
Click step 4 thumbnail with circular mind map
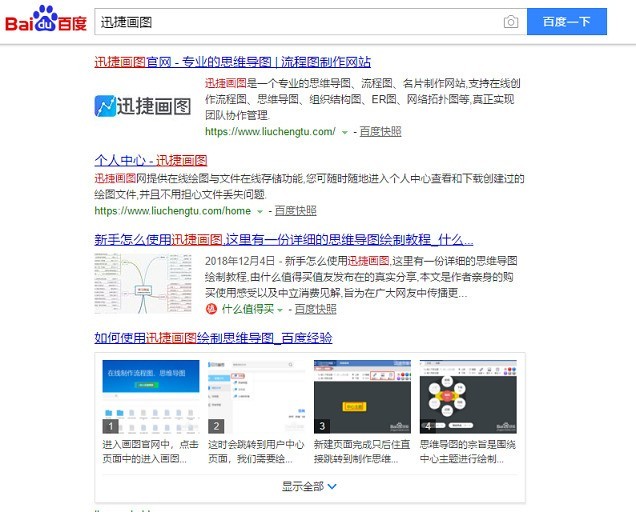(x=468, y=396)
